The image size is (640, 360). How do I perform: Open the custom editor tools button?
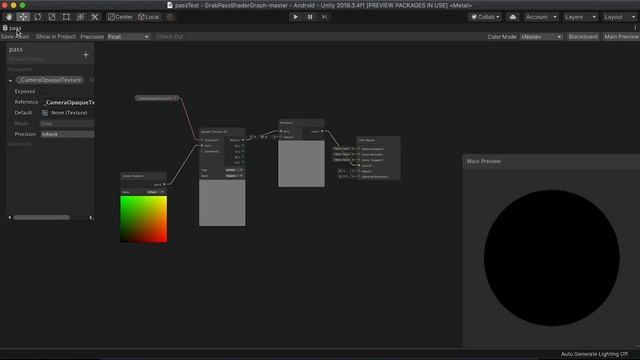tap(95, 17)
